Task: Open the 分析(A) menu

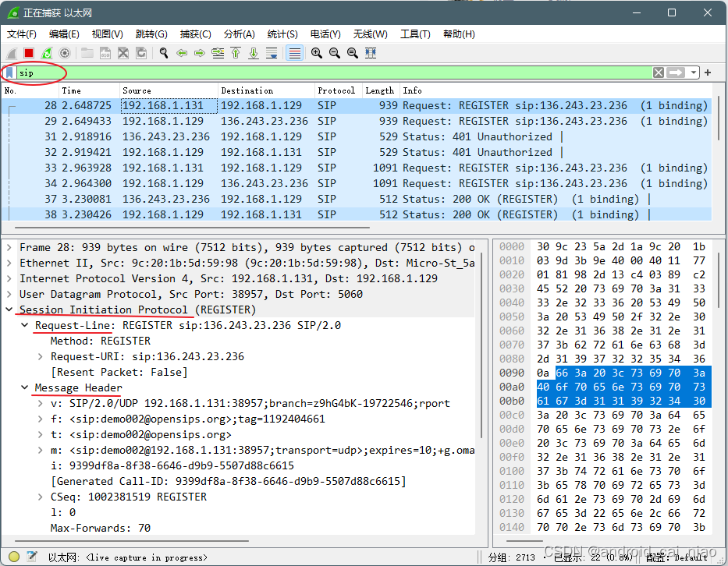Action: [x=239, y=34]
